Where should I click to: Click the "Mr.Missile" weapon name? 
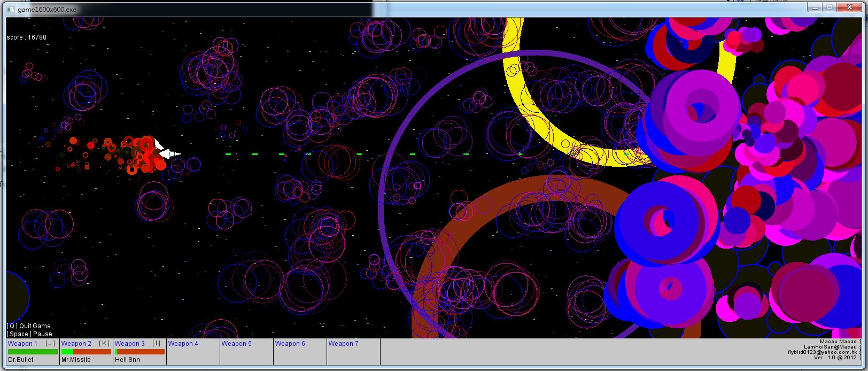pos(76,360)
